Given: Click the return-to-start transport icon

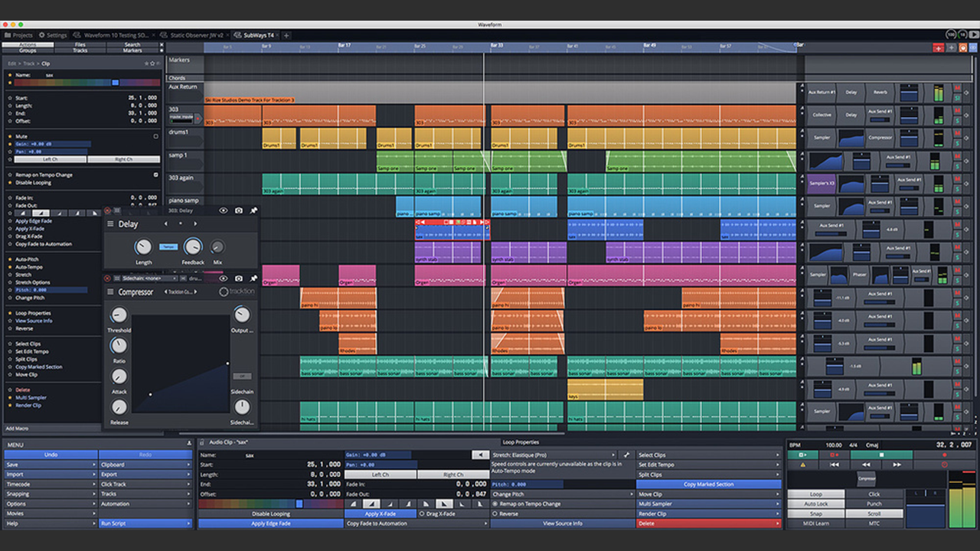Looking at the screenshot, I should pos(835,465).
